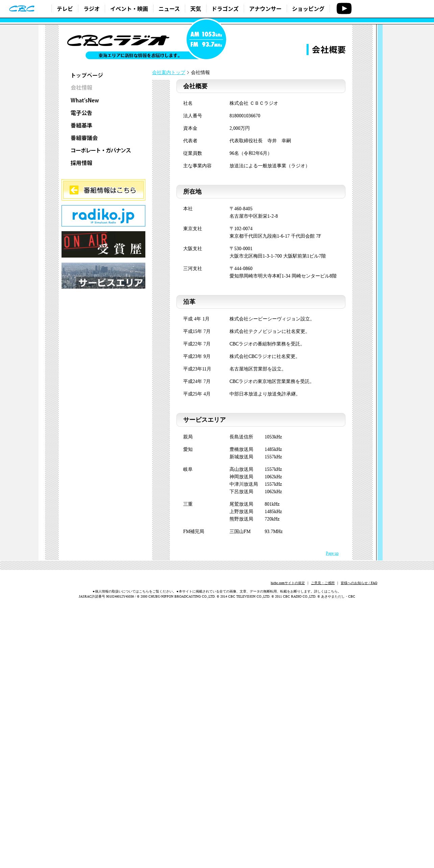Viewport: 434px width, 868px height.
Task: Click the 三河支社 row label
Action: pyautogui.click(x=193, y=269)
